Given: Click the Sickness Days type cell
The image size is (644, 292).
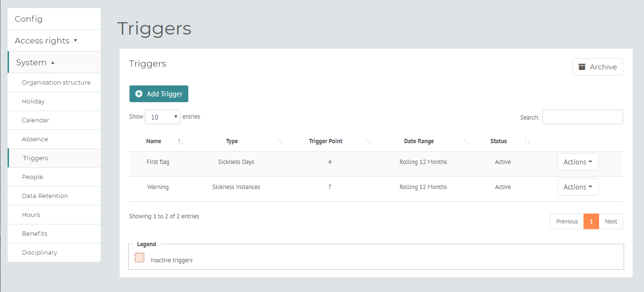Looking at the screenshot, I should [x=236, y=162].
